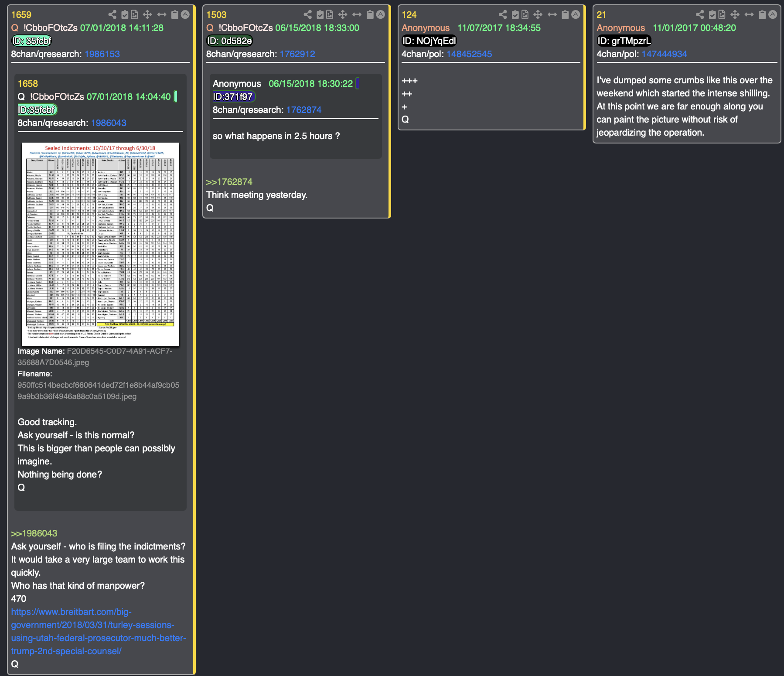Click the plain clipboard icon on post 124
The height and width of the screenshot is (676, 784).
click(x=565, y=15)
